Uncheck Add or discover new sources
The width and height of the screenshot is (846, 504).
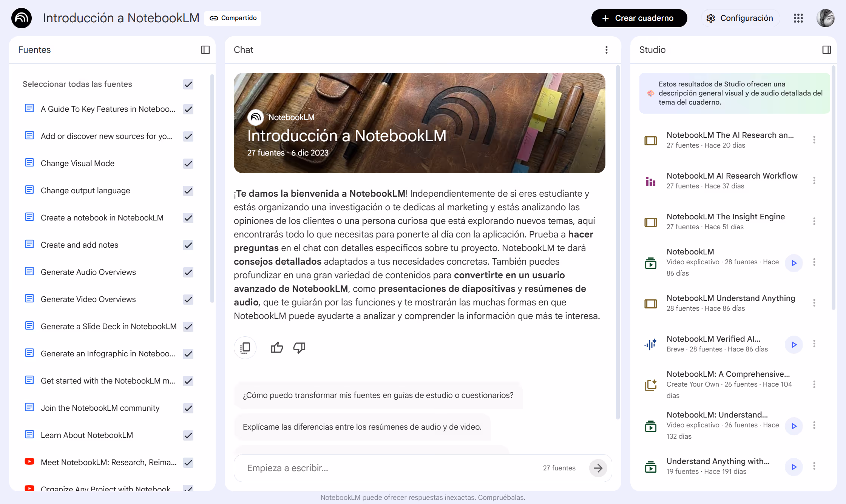point(188,137)
